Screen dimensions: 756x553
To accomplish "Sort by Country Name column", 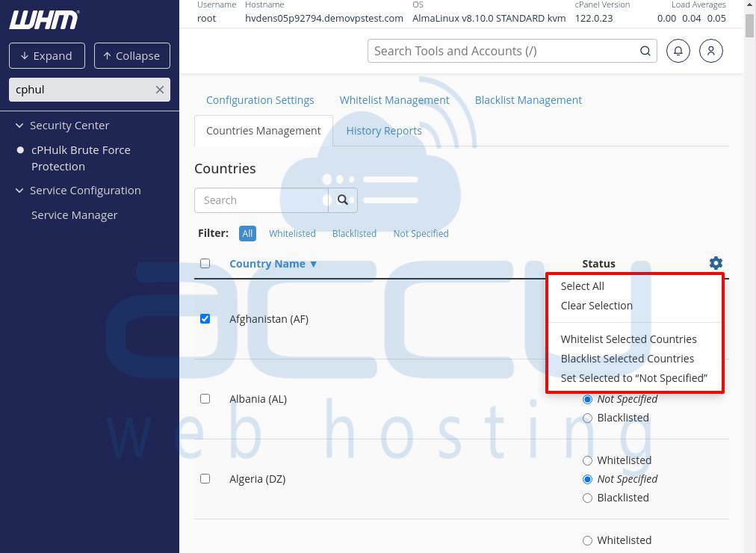I will (x=273, y=264).
